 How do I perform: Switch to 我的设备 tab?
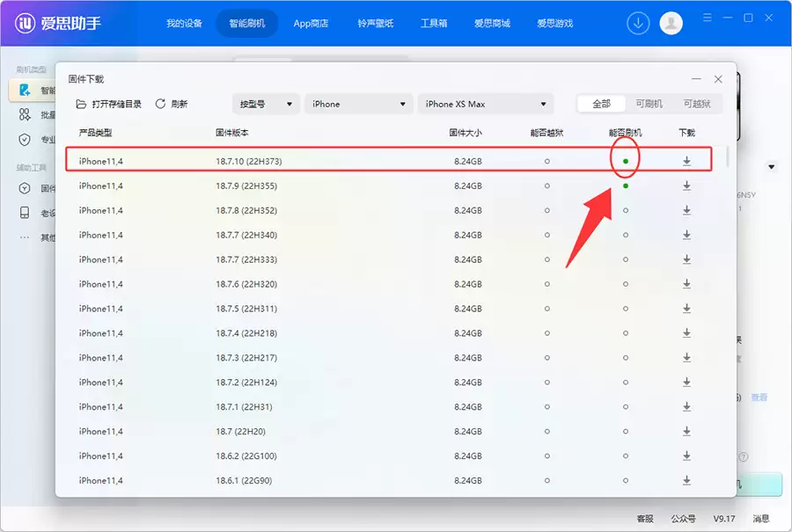click(185, 23)
